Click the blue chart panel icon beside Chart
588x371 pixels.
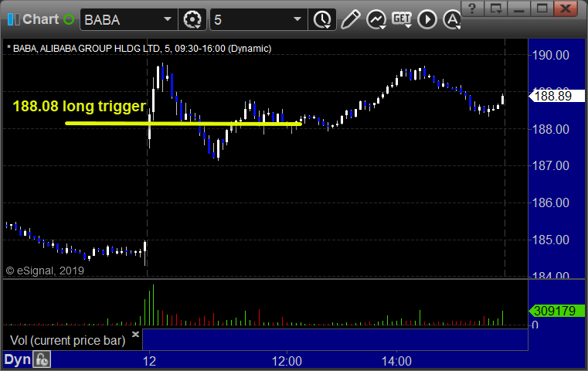pyautogui.click(x=13, y=19)
